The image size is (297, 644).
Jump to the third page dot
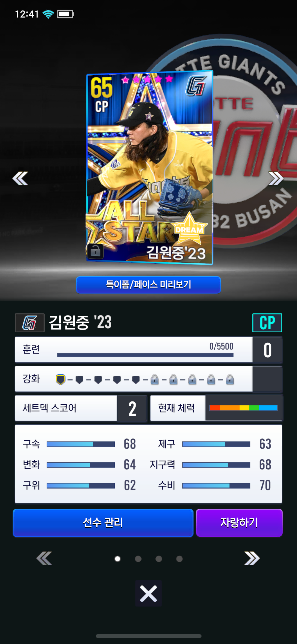(x=159, y=559)
